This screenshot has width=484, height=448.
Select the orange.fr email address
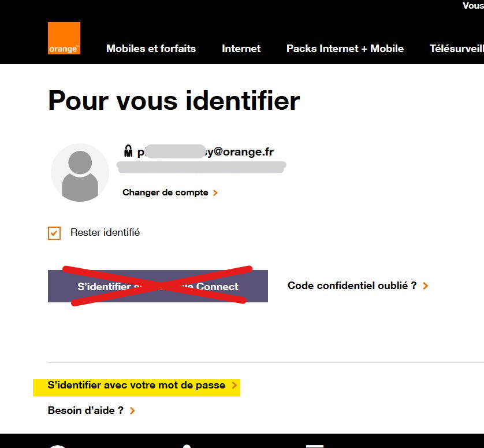coord(205,151)
